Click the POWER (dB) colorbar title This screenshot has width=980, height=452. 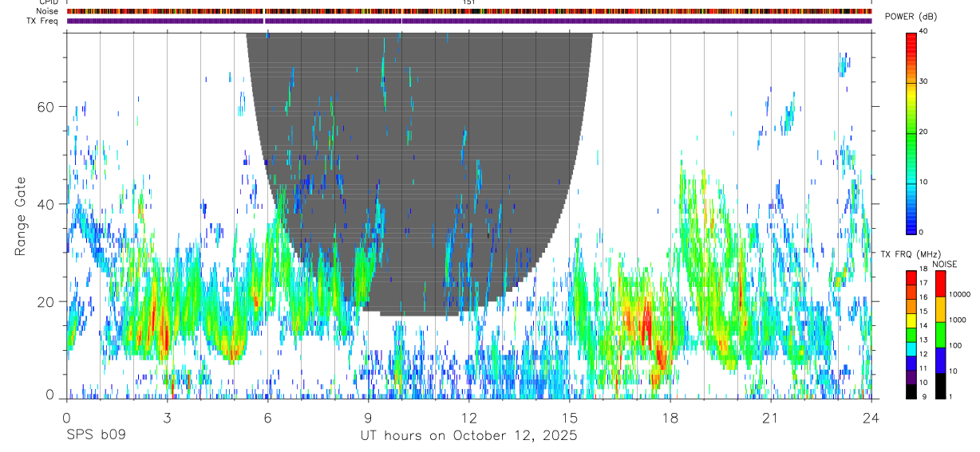click(911, 17)
